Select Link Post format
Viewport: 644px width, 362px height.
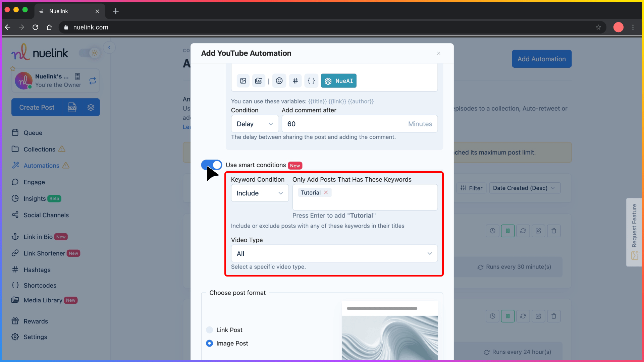tap(210, 330)
